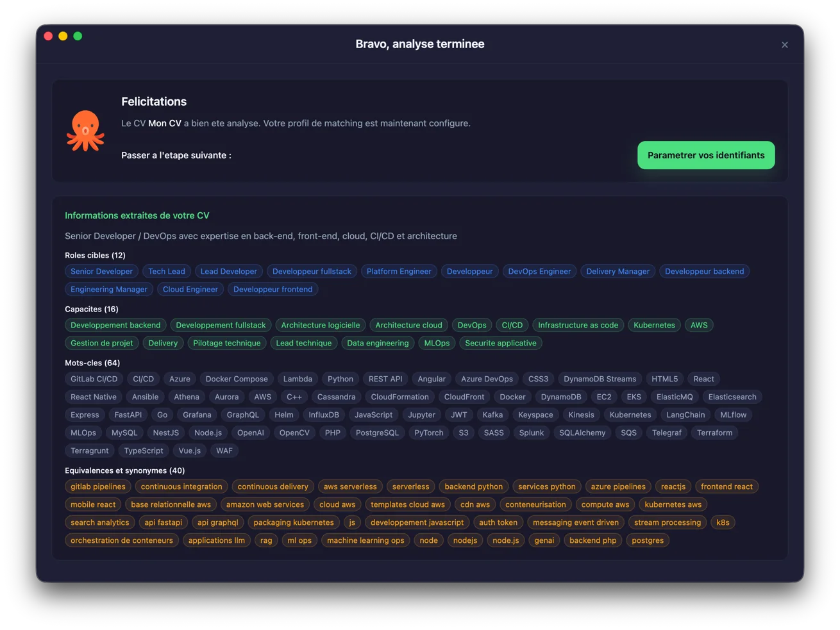Select the PostgreSQL keyword tag
Viewport: 840px width, 630px height.
377,433
